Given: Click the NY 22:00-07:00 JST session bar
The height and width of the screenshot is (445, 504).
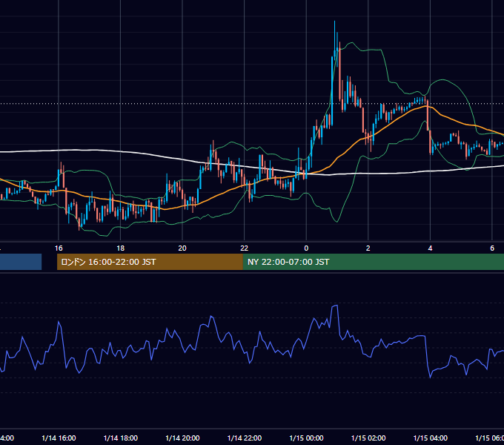Looking at the screenshot, I should (x=373, y=262).
